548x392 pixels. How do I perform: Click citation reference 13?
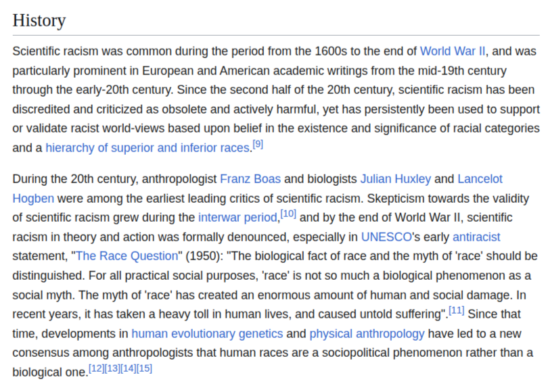(112, 368)
